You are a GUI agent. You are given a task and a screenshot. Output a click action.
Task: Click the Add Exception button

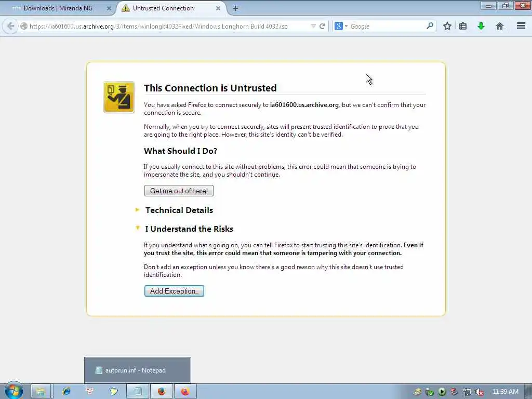[x=174, y=291]
